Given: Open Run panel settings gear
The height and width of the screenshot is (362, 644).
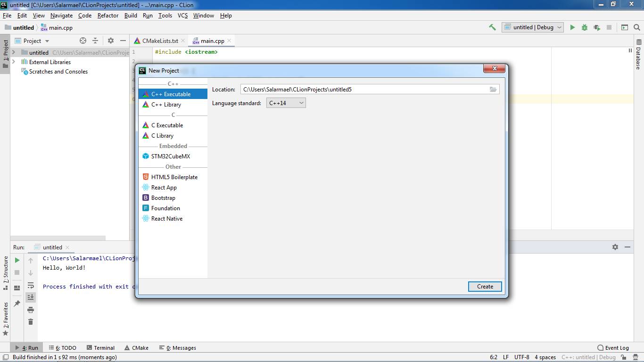Looking at the screenshot, I should (x=615, y=247).
